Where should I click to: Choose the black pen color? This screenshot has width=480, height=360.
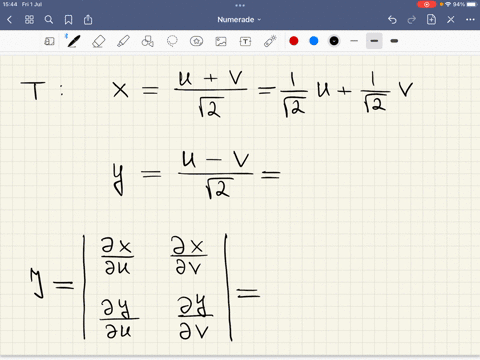point(334,41)
